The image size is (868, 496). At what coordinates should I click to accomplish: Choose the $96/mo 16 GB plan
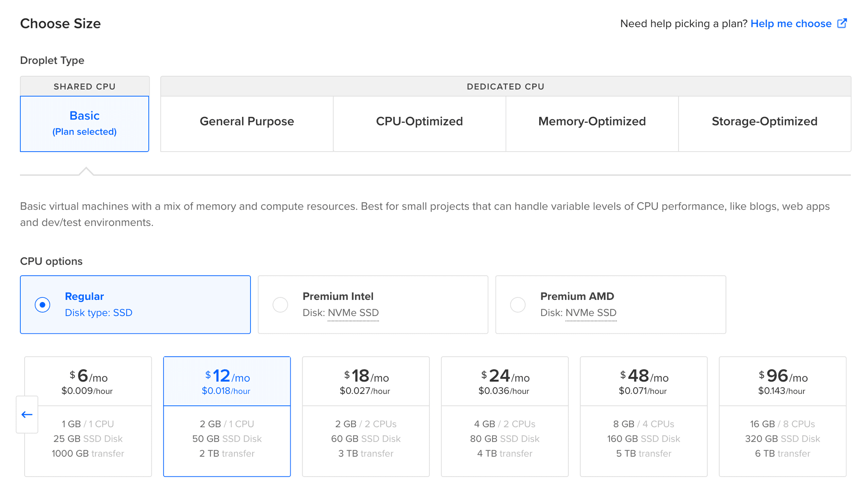(x=782, y=417)
